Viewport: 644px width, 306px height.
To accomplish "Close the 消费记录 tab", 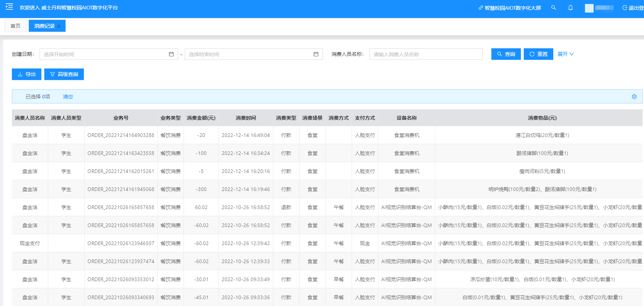I will pyautogui.click(x=59, y=26).
